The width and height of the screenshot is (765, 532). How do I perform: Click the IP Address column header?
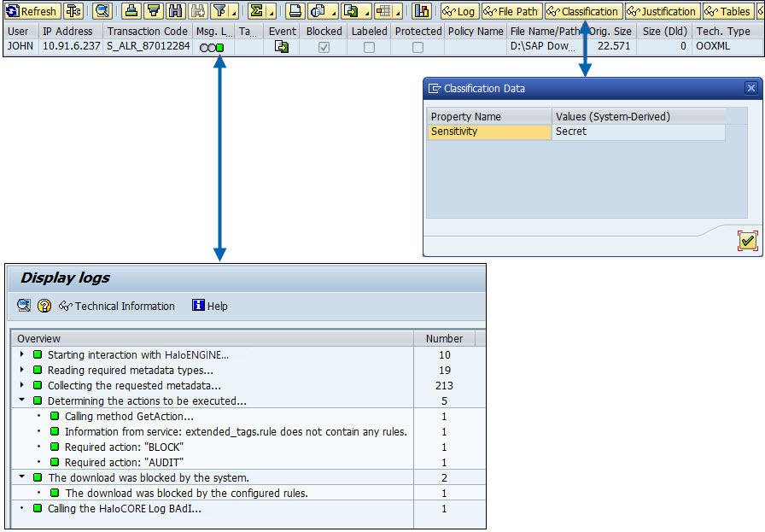click(70, 32)
